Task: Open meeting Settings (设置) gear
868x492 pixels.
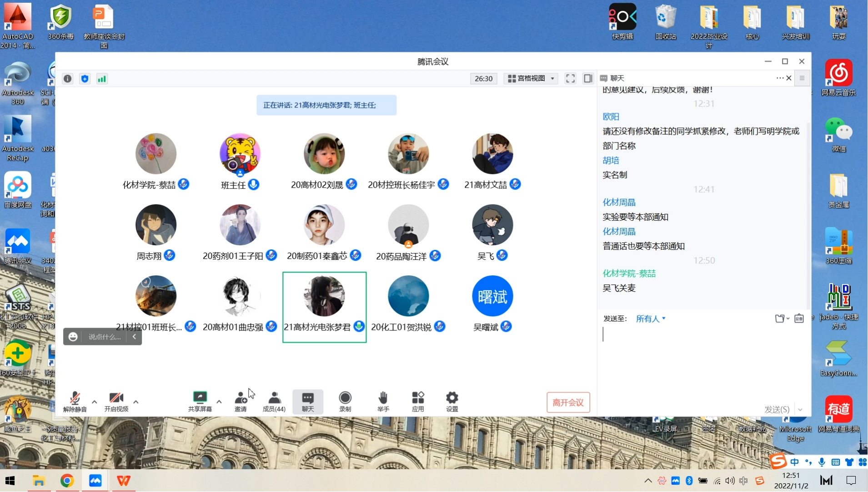Action: click(x=452, y=401)
